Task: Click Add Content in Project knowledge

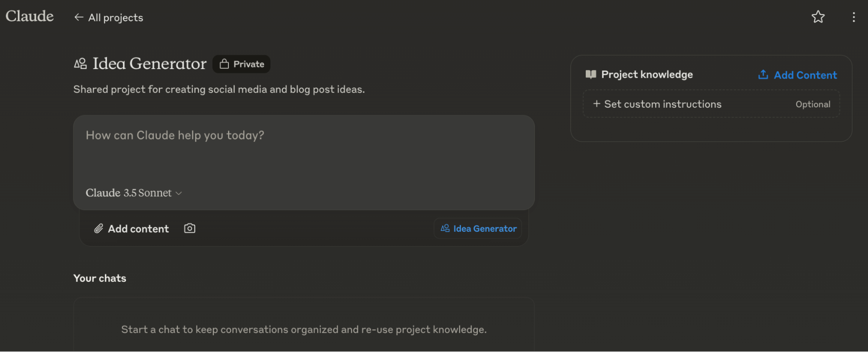Action: coord(797,75)
